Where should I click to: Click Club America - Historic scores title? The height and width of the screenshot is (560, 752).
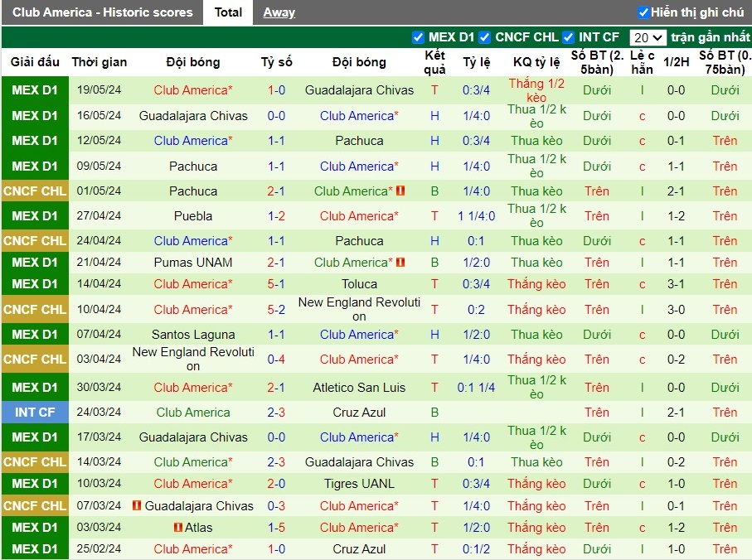click(103, 12)
